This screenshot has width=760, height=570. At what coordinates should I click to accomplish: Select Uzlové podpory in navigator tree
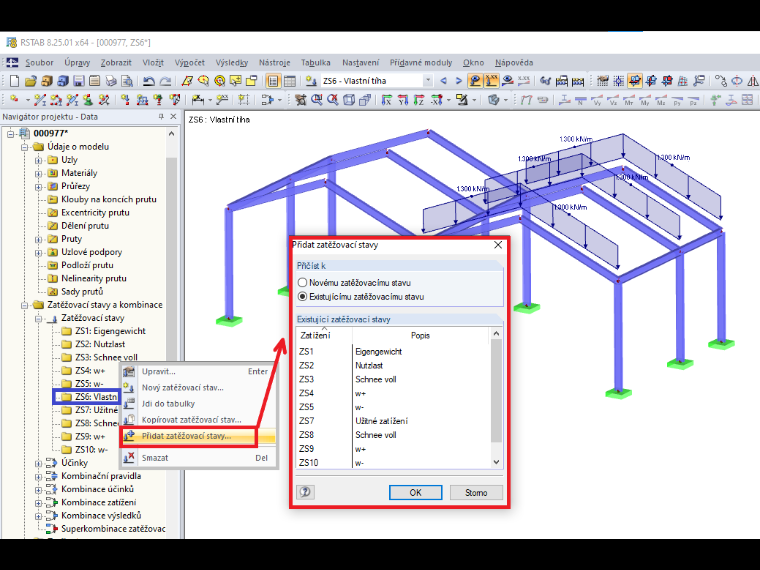91,252
